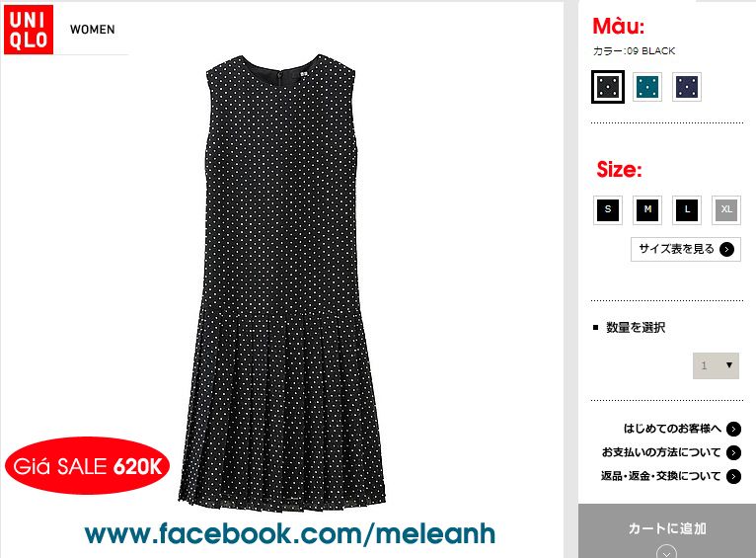The width and height of the screenshot is (756, 558).
Task: Choose the teal green polka dot swatch
Action: pos(647,87)
